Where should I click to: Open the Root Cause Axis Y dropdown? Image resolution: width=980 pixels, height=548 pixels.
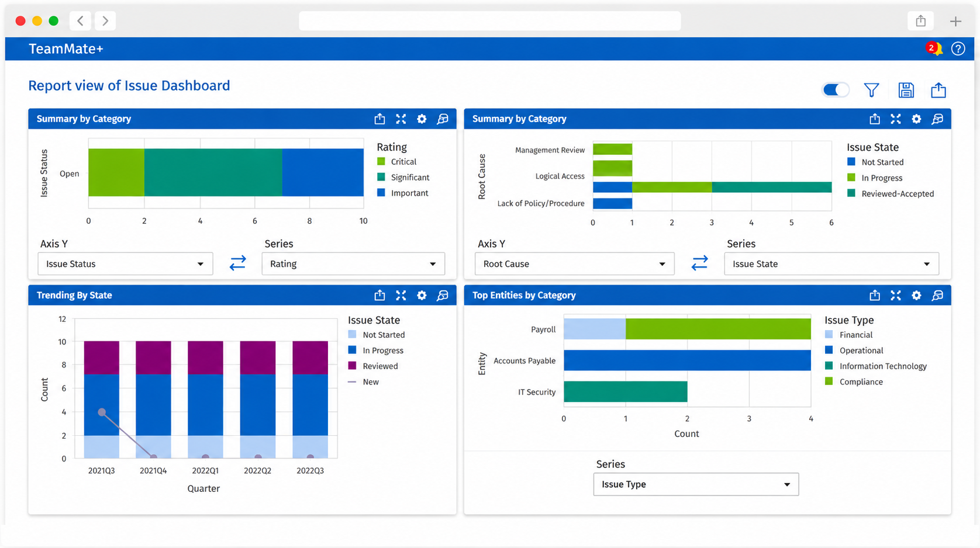pos(574,263)
